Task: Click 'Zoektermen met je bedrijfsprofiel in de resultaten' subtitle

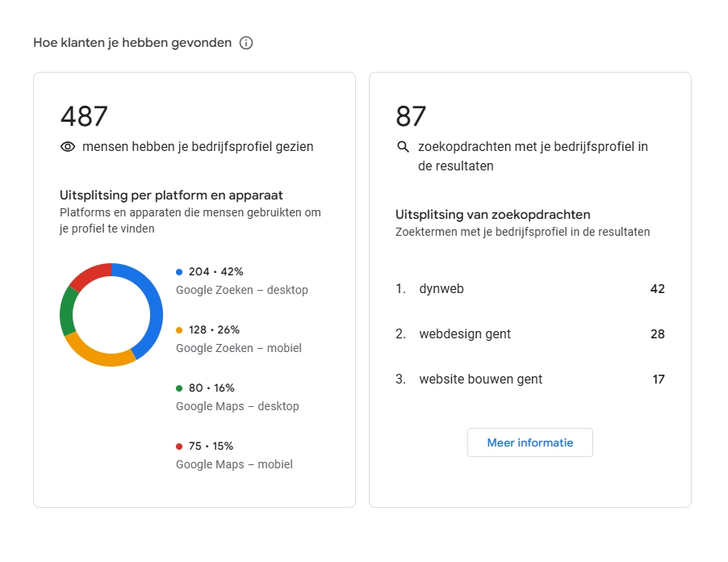Action: pyautogui.click(x=523, y=232)
